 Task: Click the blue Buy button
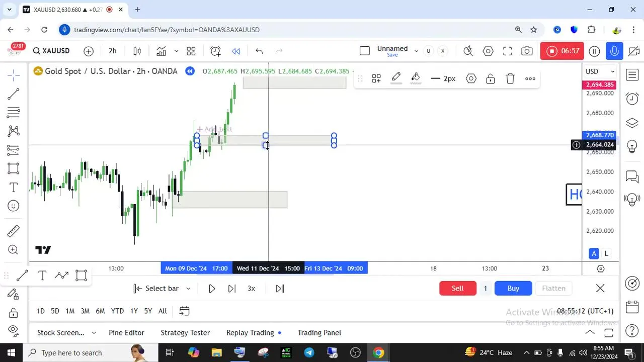pos(513,288)
